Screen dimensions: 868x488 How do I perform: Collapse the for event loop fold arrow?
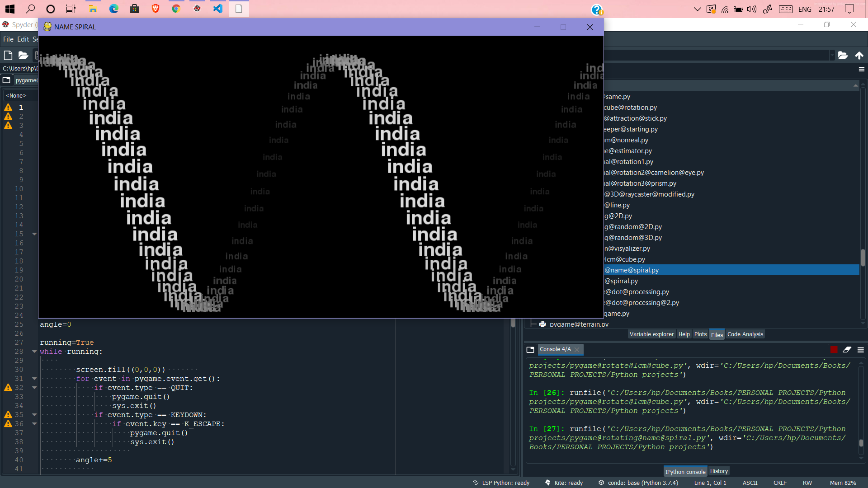[34, 379]
